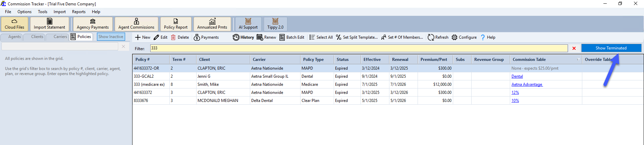Focus the policy Filter field containing 333
The height and width of the screenshot is (145, 644).
[359, 48]
